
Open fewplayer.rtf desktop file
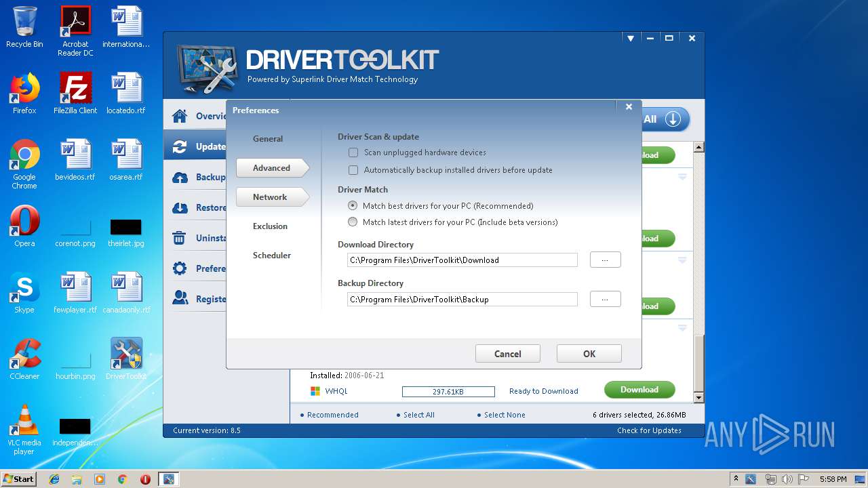(x=75, y=293)
